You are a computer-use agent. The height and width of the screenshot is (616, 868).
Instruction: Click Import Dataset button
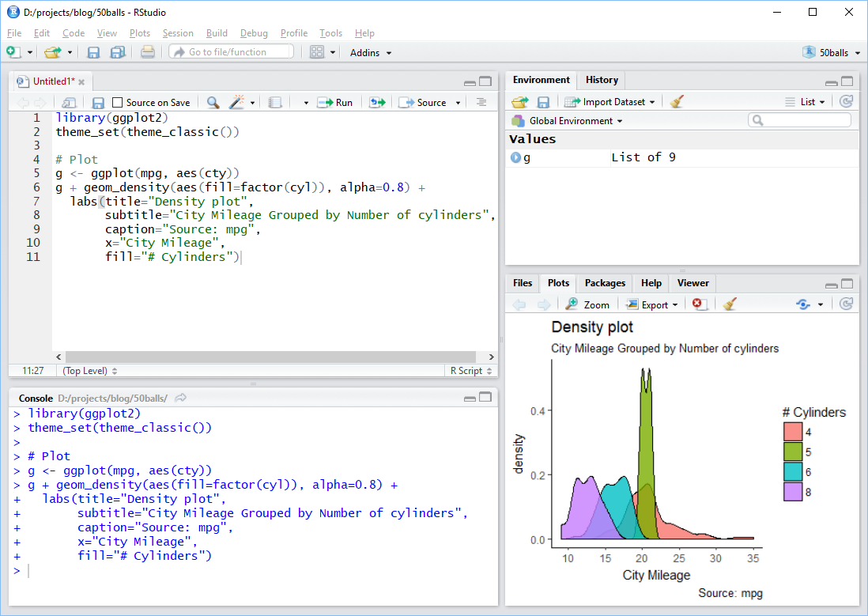[x=609, y=101]
